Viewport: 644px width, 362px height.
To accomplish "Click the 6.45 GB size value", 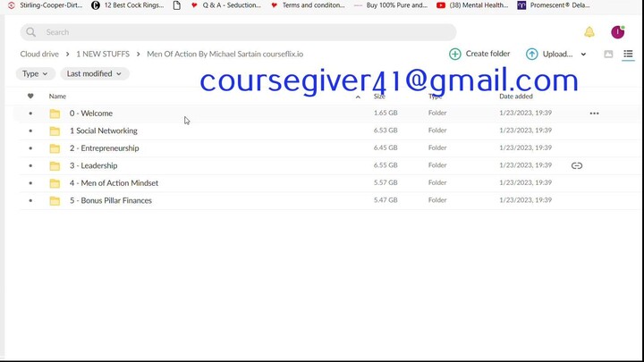I will coord(386,147).
